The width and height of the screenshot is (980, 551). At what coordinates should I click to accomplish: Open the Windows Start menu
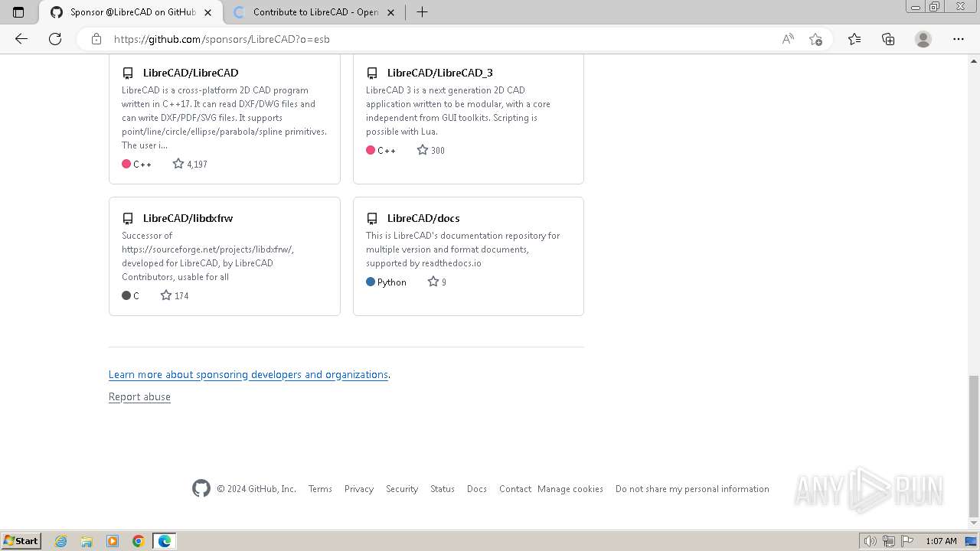coord(21,540)
